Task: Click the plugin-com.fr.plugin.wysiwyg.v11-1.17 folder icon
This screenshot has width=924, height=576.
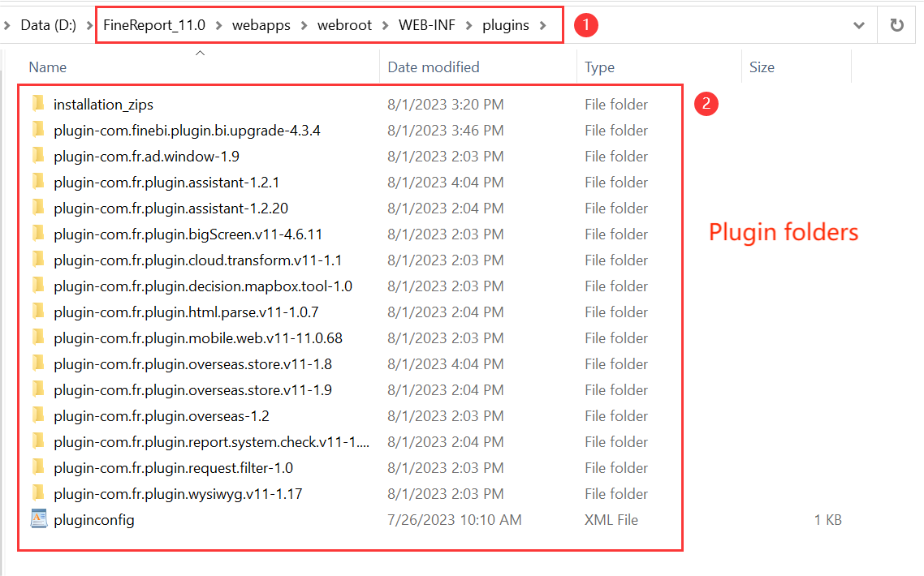Action: (x=38, y=493)
